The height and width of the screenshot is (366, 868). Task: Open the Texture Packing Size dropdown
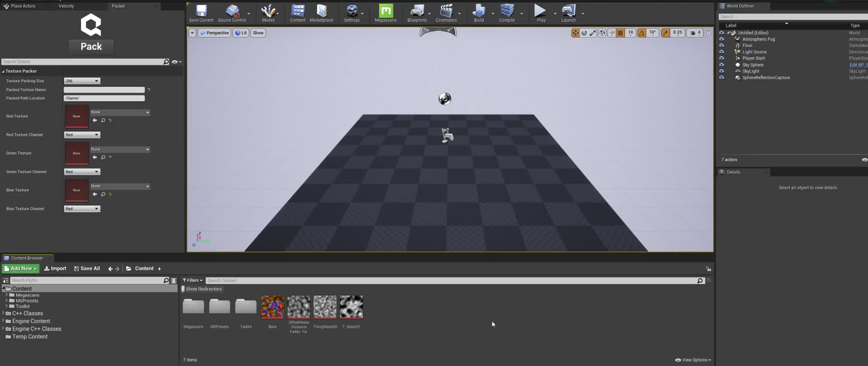tap(82, 81)
